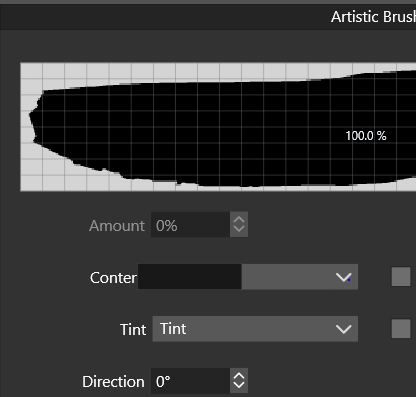This screenshot has width=416, height=397.
Task: Click the 100.0 % label in preview
Action: click(366, 136)
